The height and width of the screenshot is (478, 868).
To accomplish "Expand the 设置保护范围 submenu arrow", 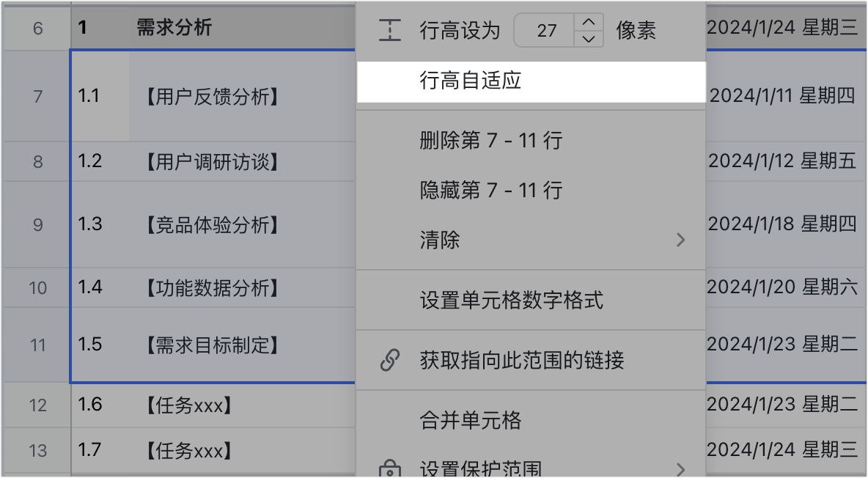I will (681, 470).
